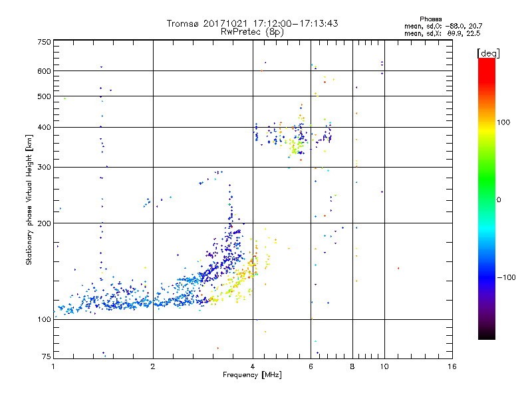
Task: Click the x-axis tick label '8'
Action: pos(352,366)
